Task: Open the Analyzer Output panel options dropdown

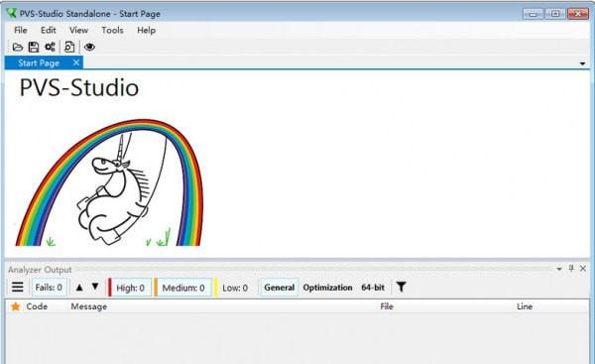Action: click(x=559, y=269)
